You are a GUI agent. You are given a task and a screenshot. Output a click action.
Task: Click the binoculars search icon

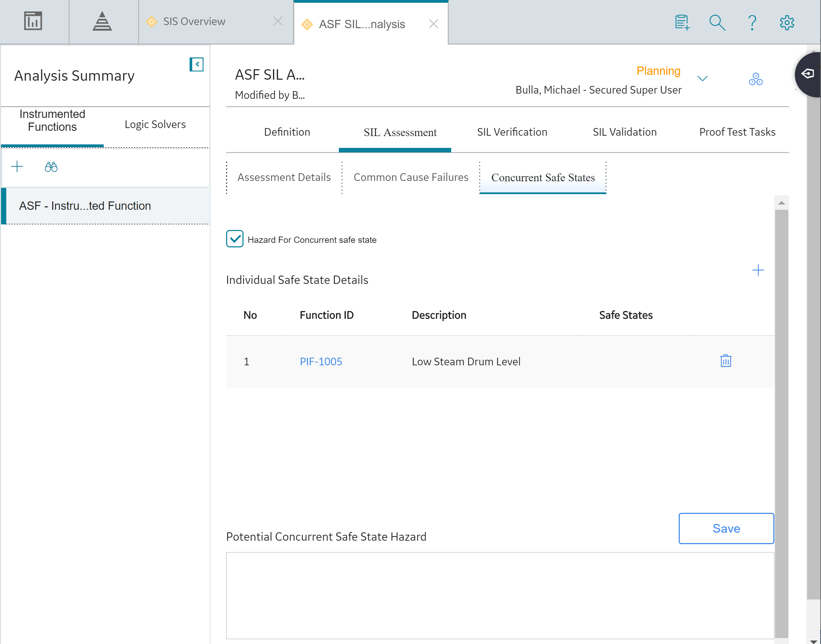pos(51,167)
